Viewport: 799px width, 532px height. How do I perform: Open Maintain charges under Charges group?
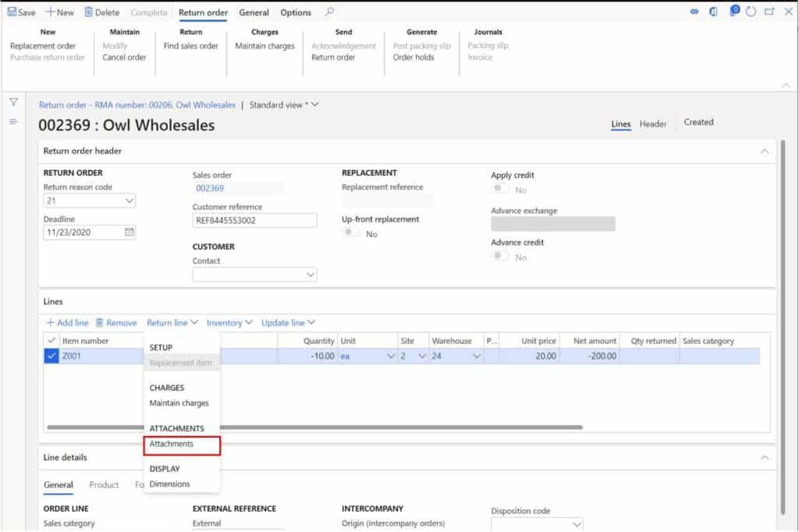(x=265, y=45)
